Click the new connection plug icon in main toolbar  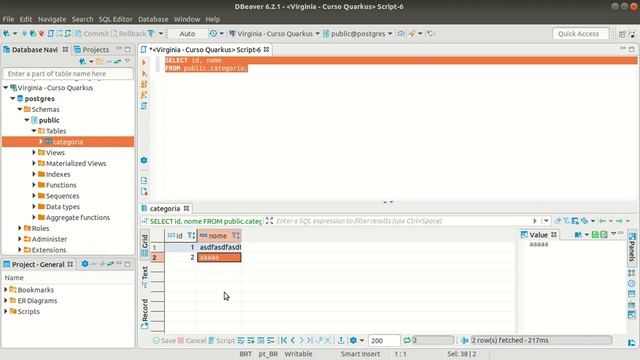click(x=6, y=33)
